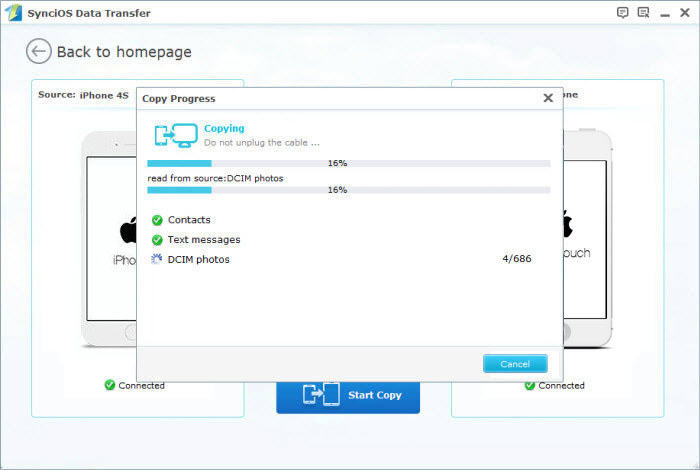
Task: Open the feedback speech bubble icon in title bar
Action: click(622, 12)
